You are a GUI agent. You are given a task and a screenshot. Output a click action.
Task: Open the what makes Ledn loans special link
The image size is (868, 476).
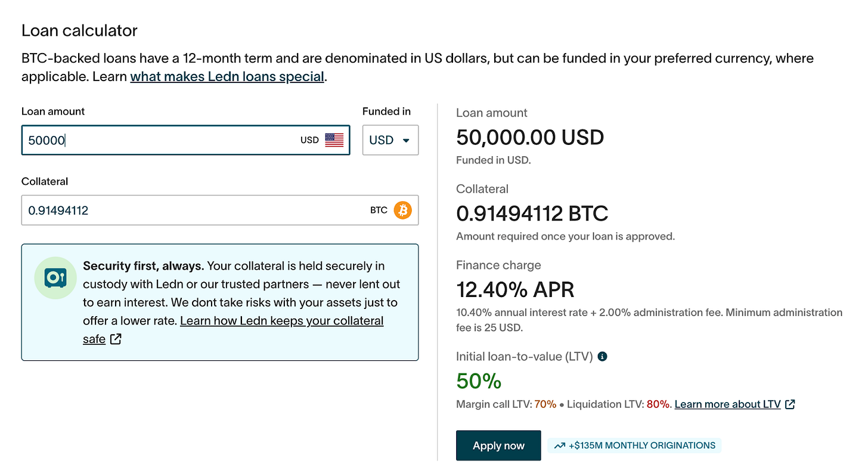[x=227, y=76]
